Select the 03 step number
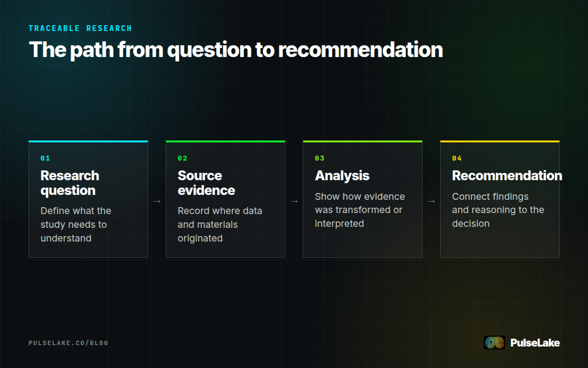 coord(320,158)
